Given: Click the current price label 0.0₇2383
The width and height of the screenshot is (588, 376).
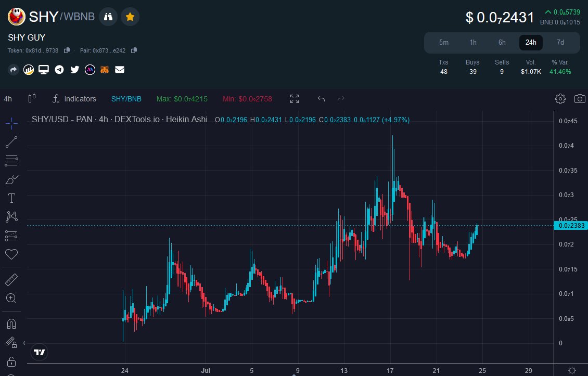Looking at the screenshot, I should point(570,226).
